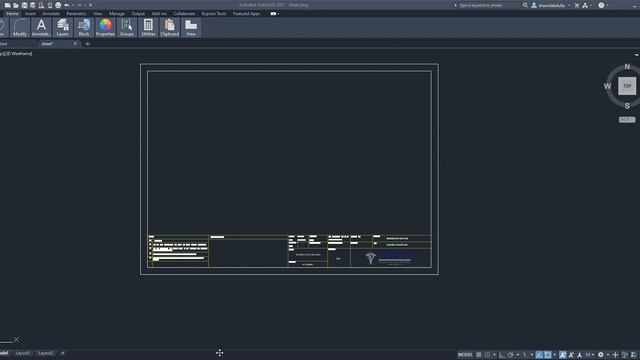Image resolution: width=640 pixels, height=360 pixels.
Task: Toggle object snap tracking in status bar
Action: point(540,355)
